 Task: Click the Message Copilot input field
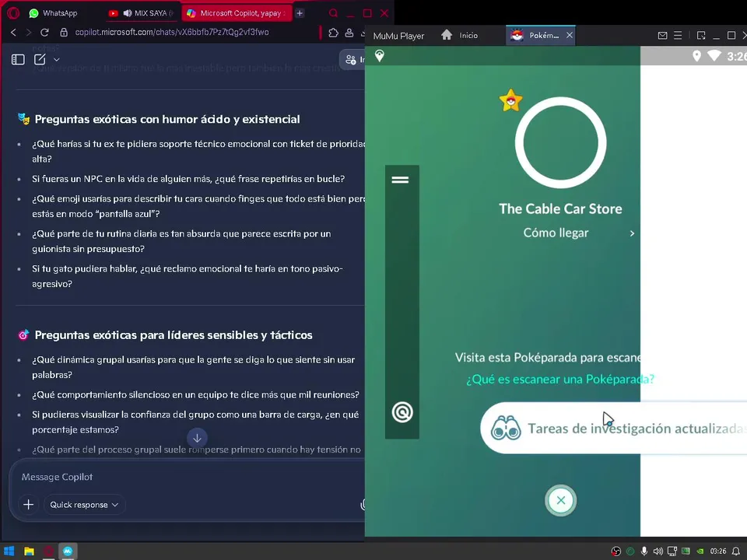(x=186, y=477)
